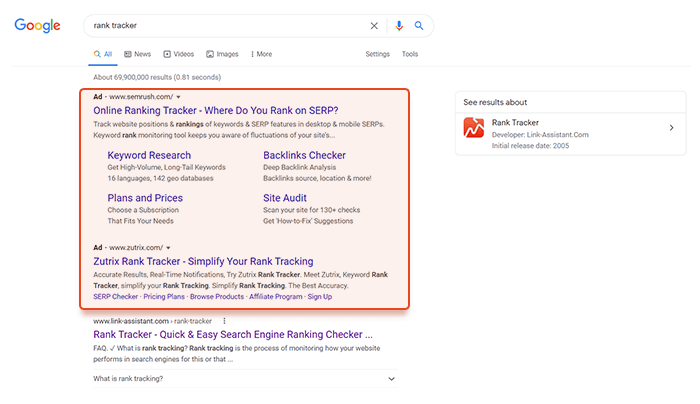Select Rank Tracker title in side panel

tap(515, 122)
